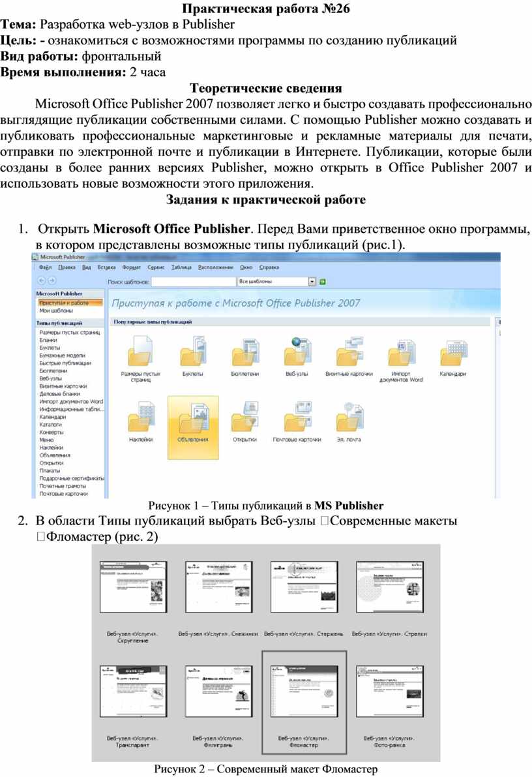Open the Расположение menu
The height and width of the screenshot is (777, 532).
point(216,267)
